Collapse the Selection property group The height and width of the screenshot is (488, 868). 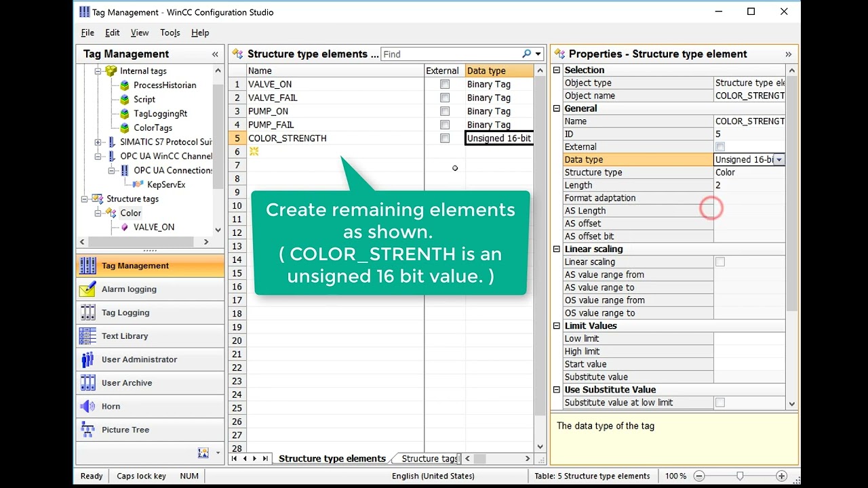pos(557,70)
